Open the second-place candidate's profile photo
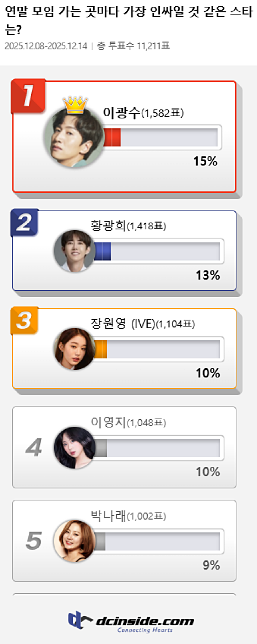Viewport: 257px width, 644px height. click(x=75, y=251)
